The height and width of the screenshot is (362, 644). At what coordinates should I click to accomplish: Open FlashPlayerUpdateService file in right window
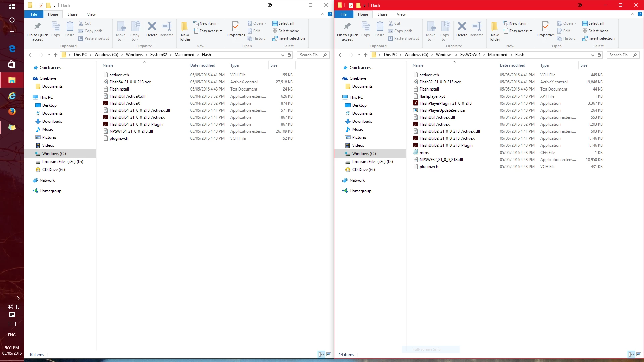click(442, 110)
